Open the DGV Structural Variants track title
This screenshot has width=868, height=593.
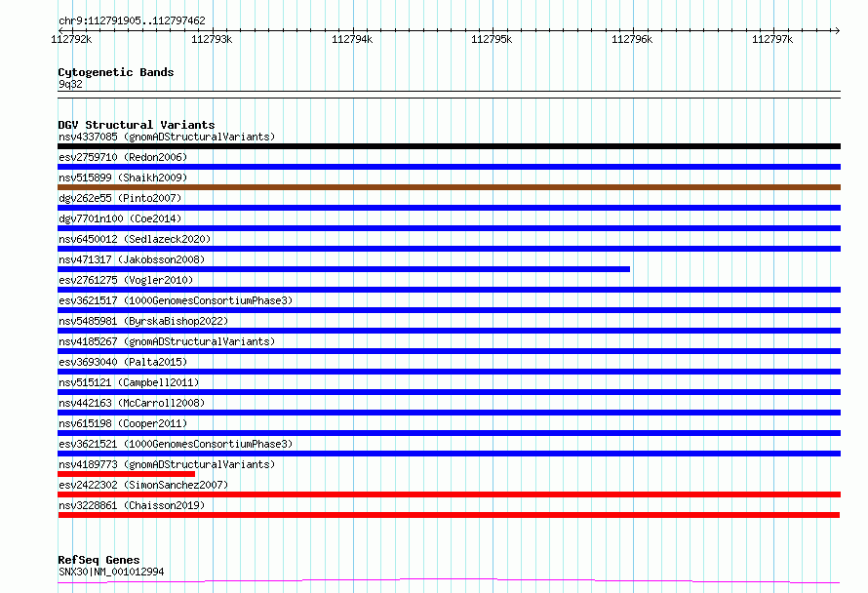137,125
